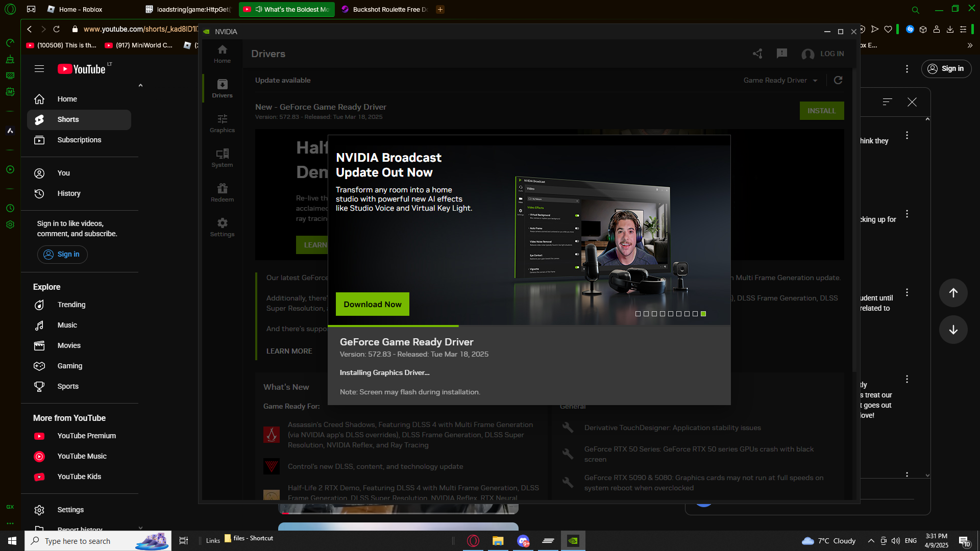Screen dimensions: 980x551
Task: Select the fifth banner carousel dot
Action: pos(671,314)
